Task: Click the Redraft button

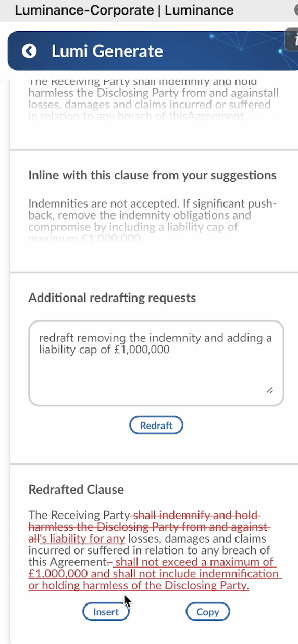Action: pos(156,425)
